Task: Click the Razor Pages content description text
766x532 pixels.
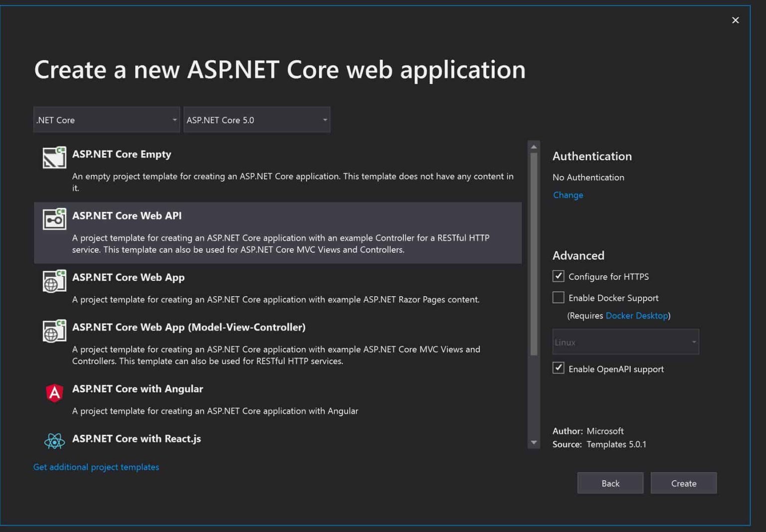Action: (x=276, y=300)
